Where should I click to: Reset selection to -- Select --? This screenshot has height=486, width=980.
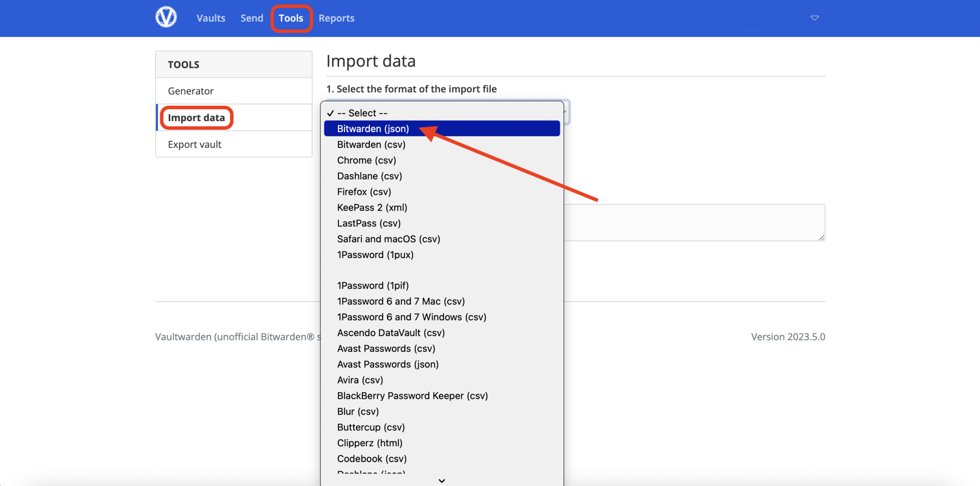point(361,113)
